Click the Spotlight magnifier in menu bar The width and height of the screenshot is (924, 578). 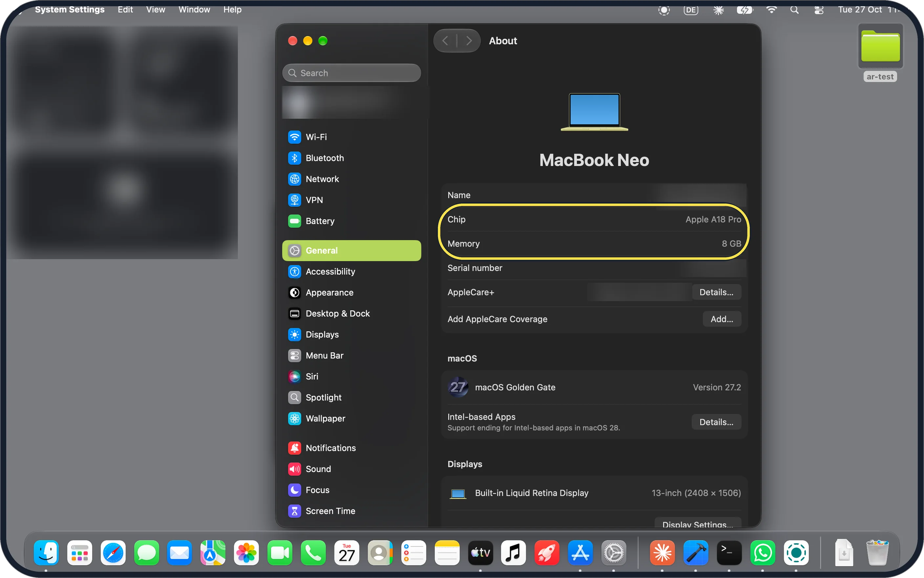pyautogui.click(x=794, y=10)
